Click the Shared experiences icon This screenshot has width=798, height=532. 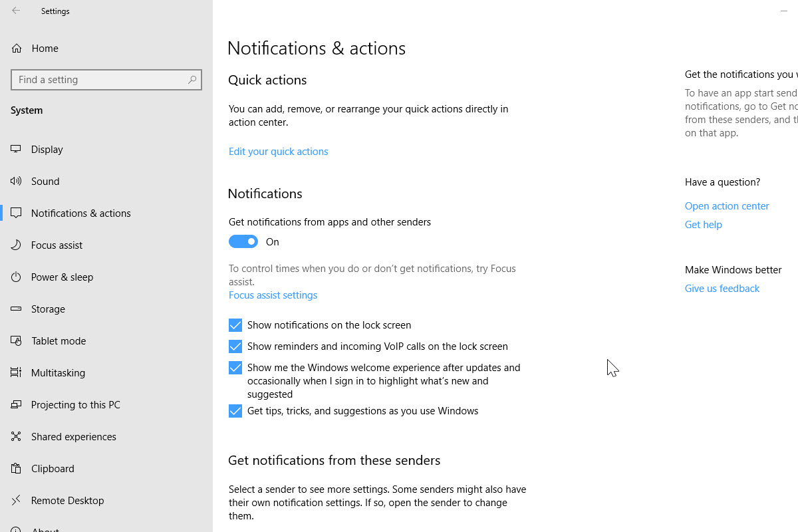pos(17,436)
